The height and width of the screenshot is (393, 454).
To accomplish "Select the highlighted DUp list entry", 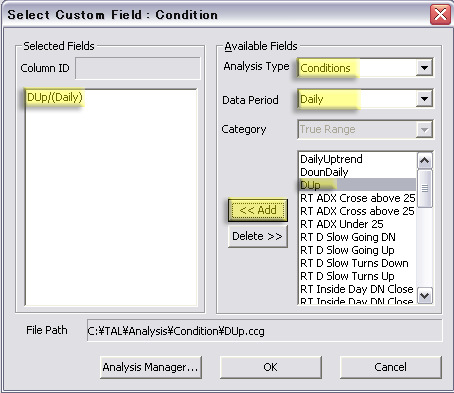I will click(358, 185).
